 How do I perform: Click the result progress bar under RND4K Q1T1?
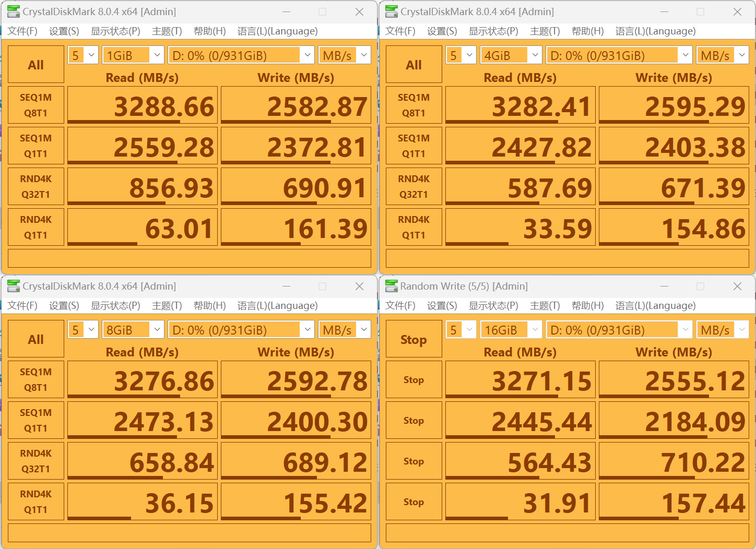point(102,243)
